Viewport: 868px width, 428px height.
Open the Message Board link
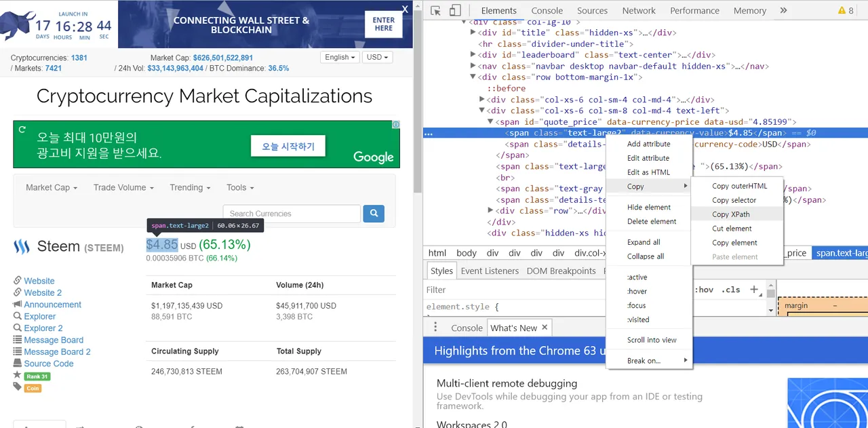pyautogui.click(x=54, y=341)
